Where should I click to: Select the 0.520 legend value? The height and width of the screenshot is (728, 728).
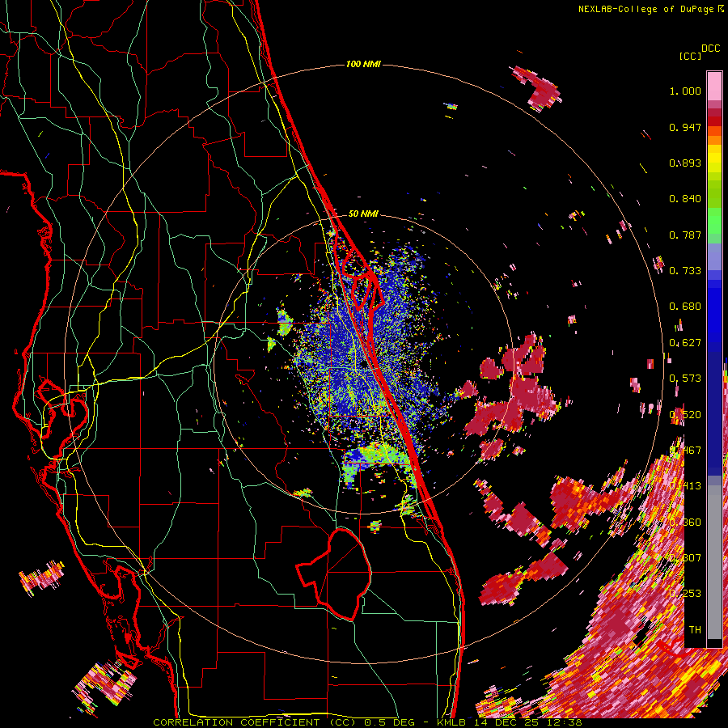pos(685,415)
